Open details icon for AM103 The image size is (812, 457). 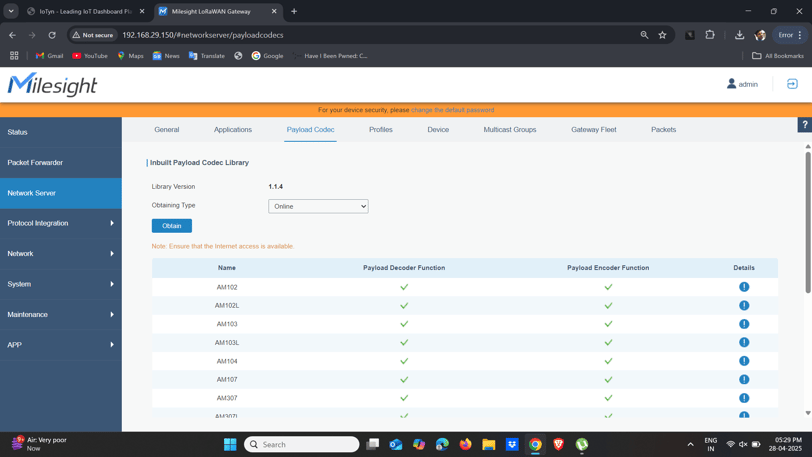tap(744, 324)
